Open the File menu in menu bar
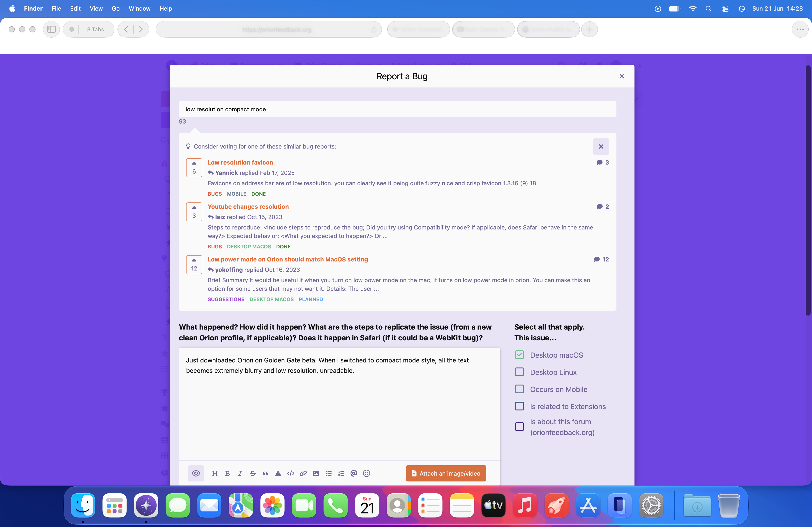 [x=56, y=9]
